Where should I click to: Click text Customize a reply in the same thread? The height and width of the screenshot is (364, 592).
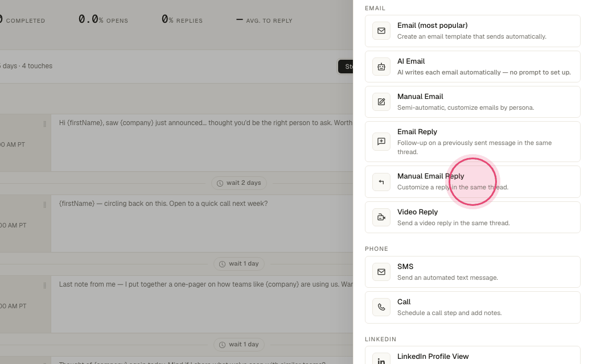[x=453, y=188]
